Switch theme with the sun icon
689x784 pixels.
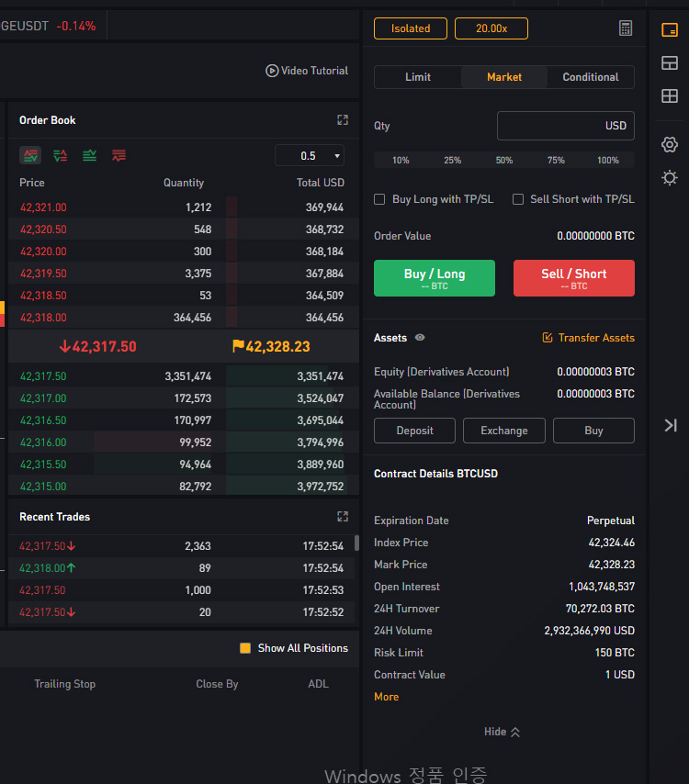(670, 178)
